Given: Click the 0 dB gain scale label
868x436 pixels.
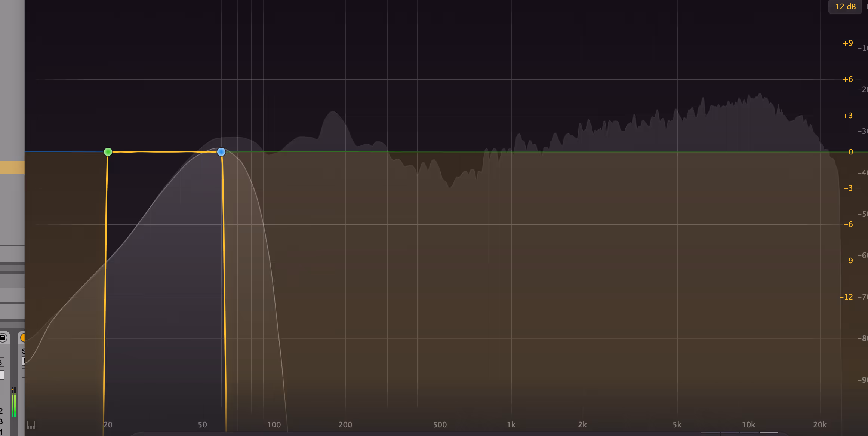Looking at the screenshot, I should coord(851,152).
